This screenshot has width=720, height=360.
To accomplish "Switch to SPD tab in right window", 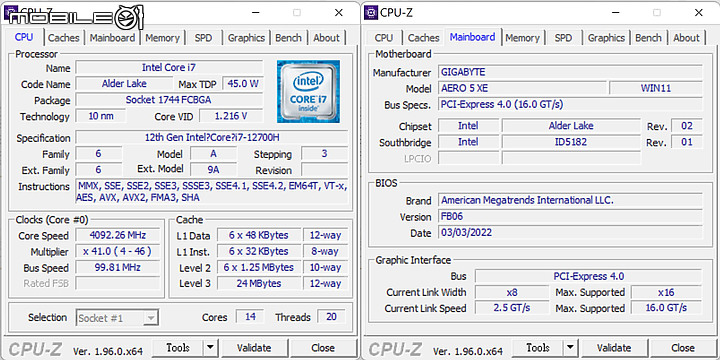I will click(563, 38).
